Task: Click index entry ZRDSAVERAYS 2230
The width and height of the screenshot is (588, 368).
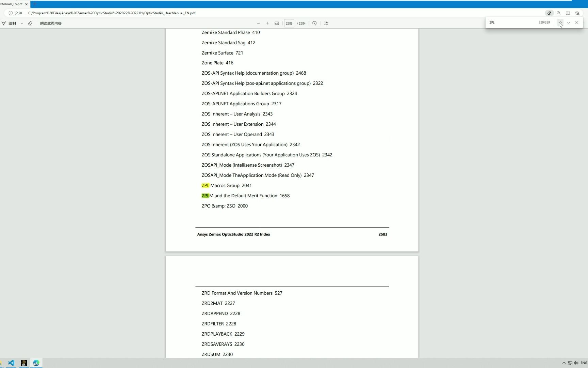Action: (x=223, y=344)
